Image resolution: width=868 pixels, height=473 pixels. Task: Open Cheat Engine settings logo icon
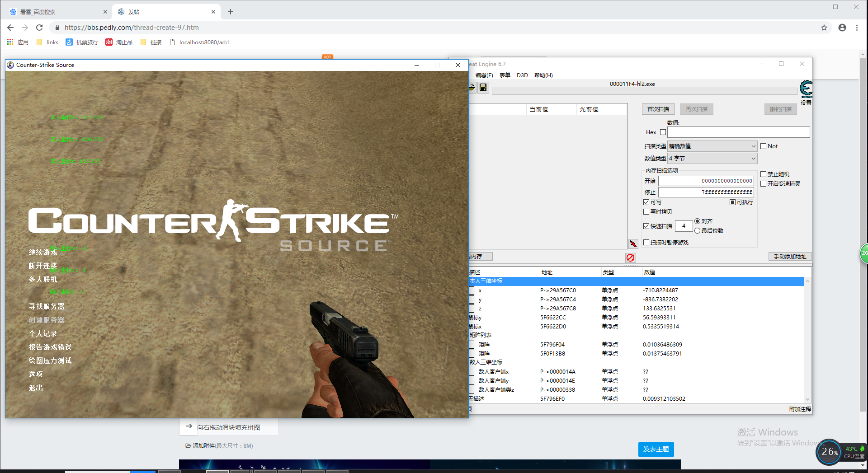(x=806, y=89)
